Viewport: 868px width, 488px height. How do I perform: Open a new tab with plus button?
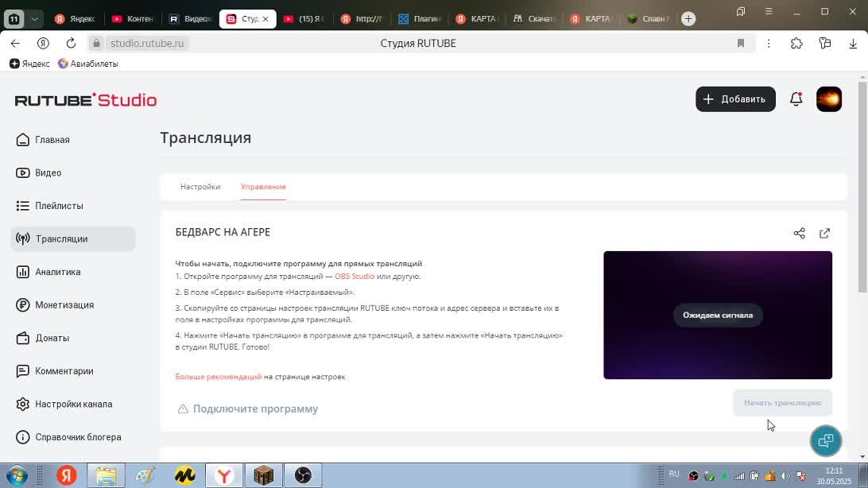click(x=688, y=19)
